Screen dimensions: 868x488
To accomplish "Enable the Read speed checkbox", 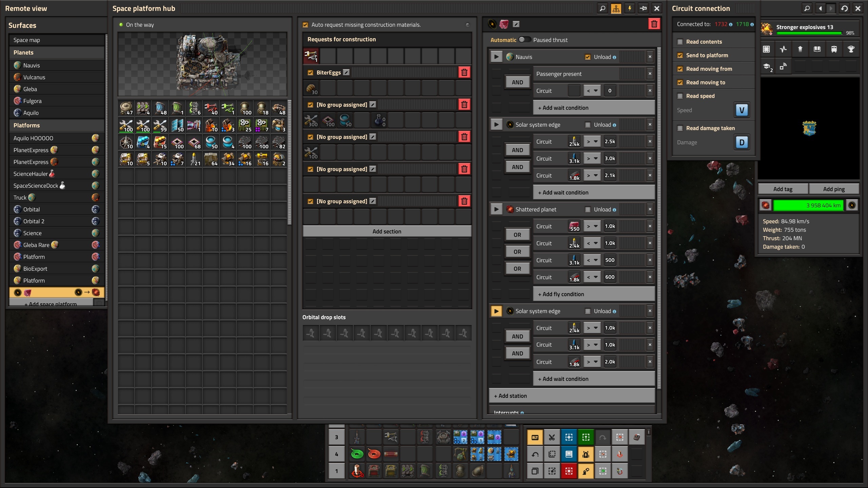I will (x=680, y=96).
